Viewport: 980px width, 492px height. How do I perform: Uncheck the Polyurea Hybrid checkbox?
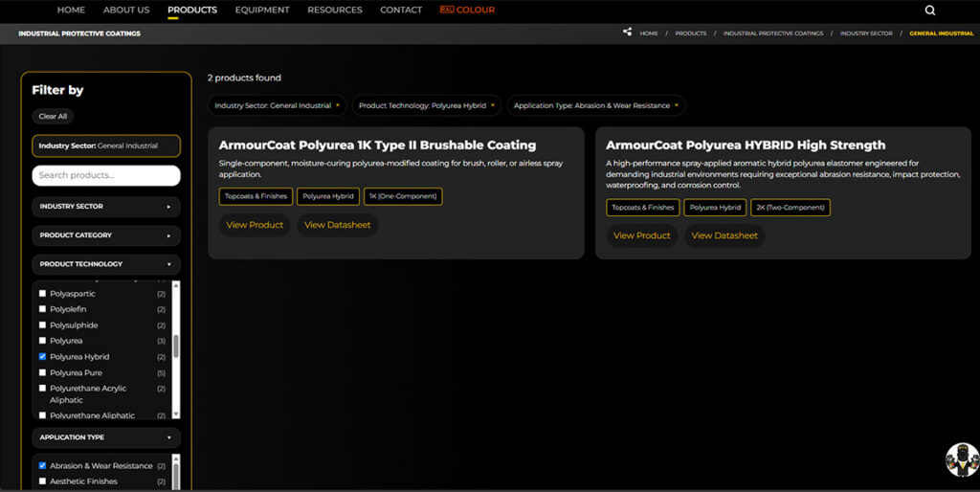pos(42,356)
